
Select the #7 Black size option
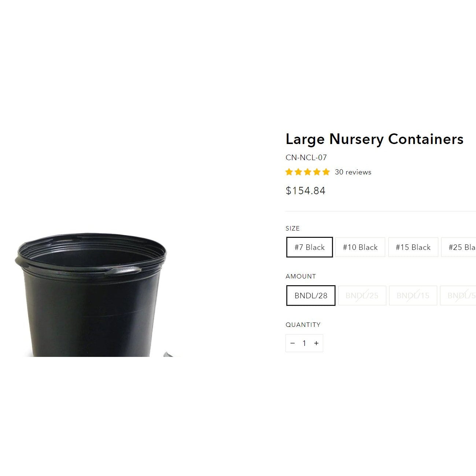[x=310, y=247]
